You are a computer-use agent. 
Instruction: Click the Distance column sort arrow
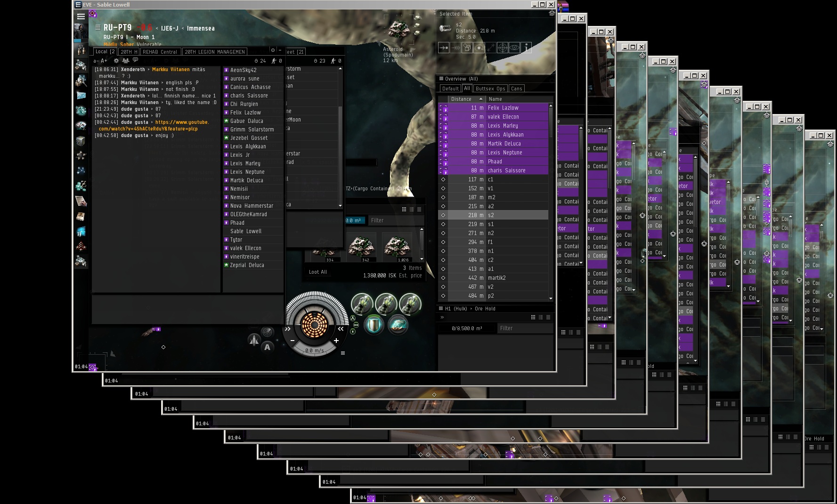[x=481, y=99]
